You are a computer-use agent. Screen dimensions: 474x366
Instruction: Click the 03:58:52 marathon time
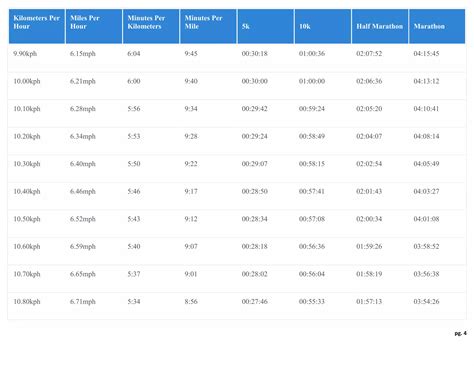[426, 246]
